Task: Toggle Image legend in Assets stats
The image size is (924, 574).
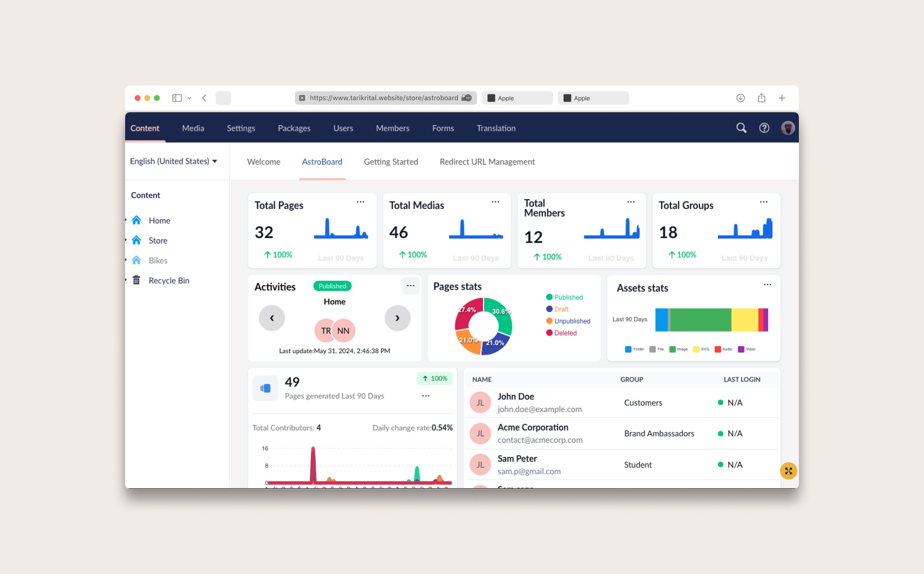Action: 679,349
